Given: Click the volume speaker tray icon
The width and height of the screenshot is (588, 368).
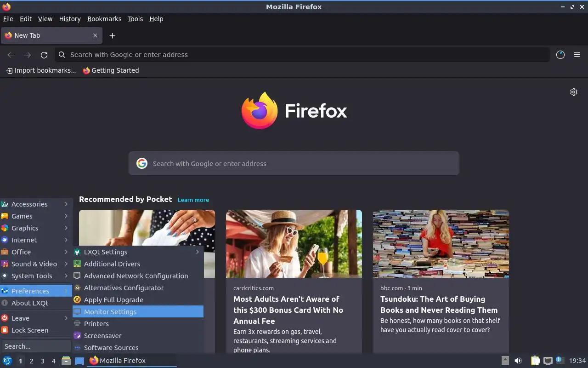Looking at the screenshot, I should pyautogui.click(x=518, y=361).
